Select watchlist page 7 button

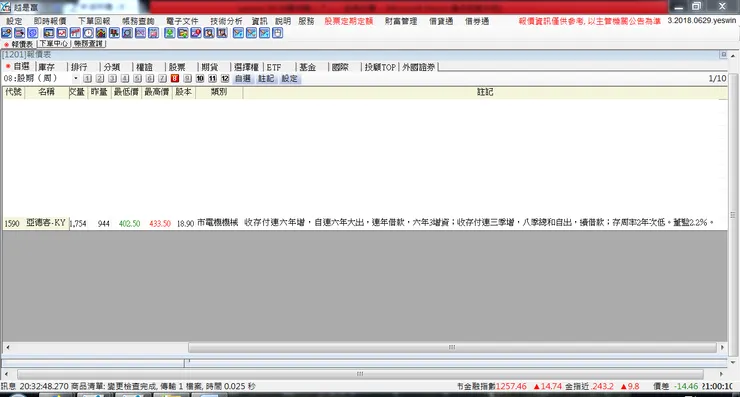pyautogui.click(x=162, y=78)
